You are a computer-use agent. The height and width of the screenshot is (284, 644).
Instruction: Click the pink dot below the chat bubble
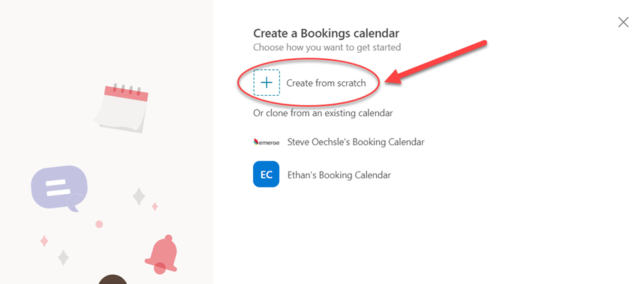click(x=99, y=224)
